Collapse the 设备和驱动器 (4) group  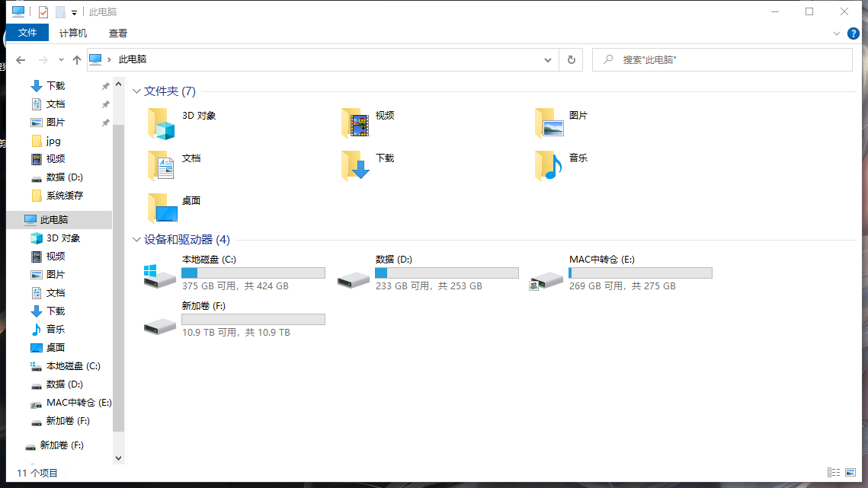pos(136,240)
